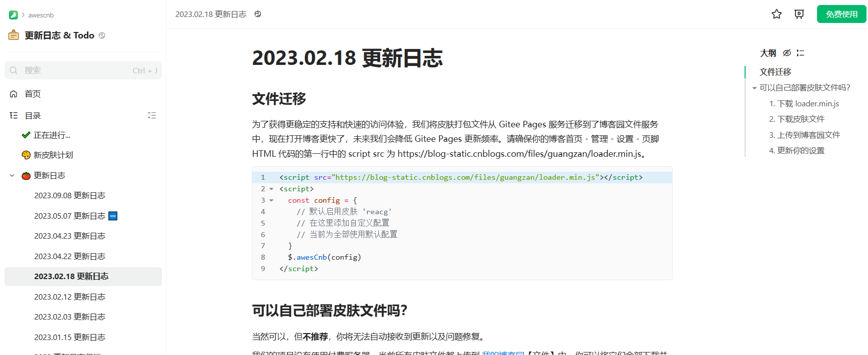Click the public globe icon next to book title
868x355 pixels.
[102, 35]
